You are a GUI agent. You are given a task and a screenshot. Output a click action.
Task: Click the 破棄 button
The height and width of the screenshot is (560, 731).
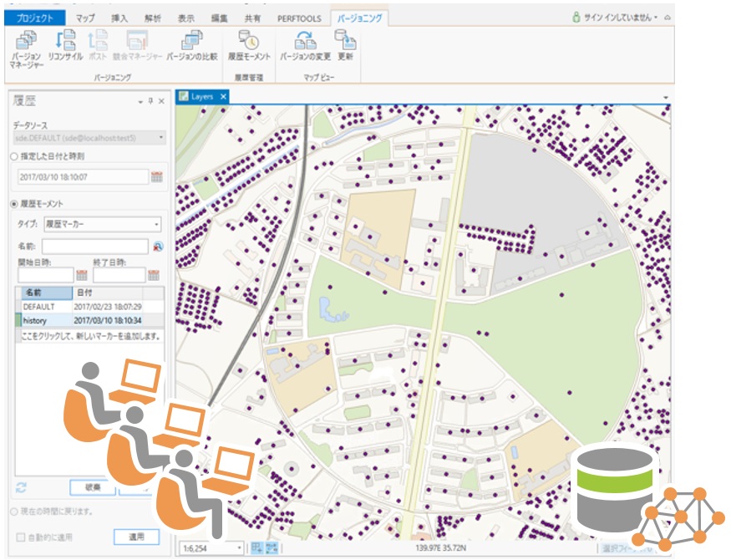[x=93, y=487]
